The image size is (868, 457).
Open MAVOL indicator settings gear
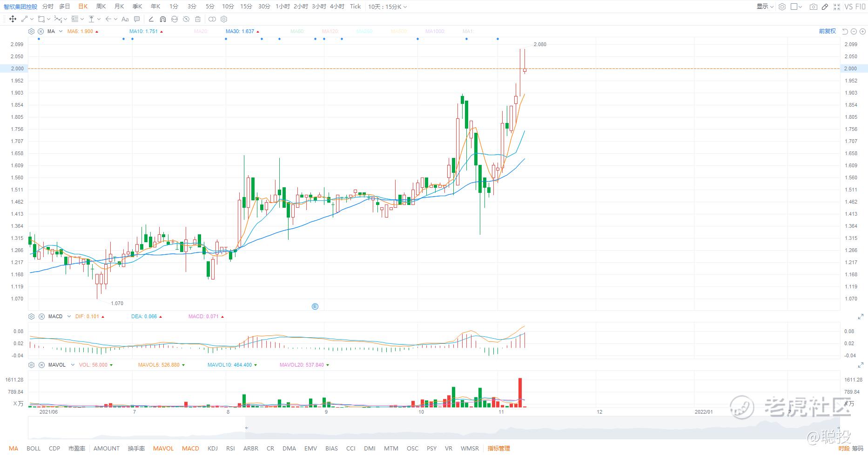(x=31, y=365)
